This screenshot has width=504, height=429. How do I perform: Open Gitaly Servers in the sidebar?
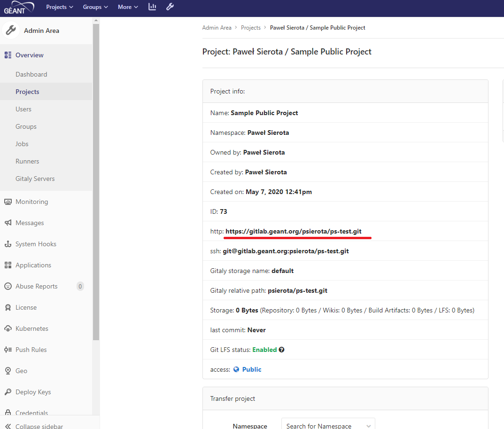(35, 179)
